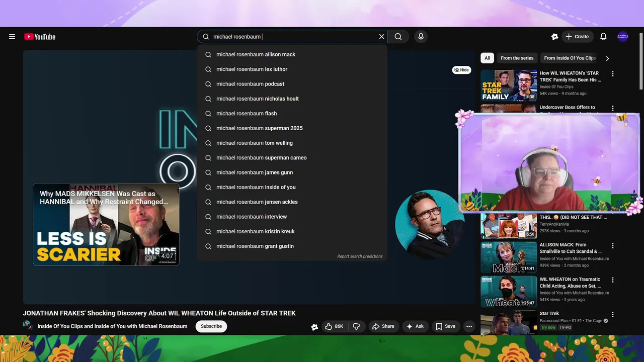This screenshot has width=644, height=362.
Task: Share this video
Action: click(x=383, y=326)
